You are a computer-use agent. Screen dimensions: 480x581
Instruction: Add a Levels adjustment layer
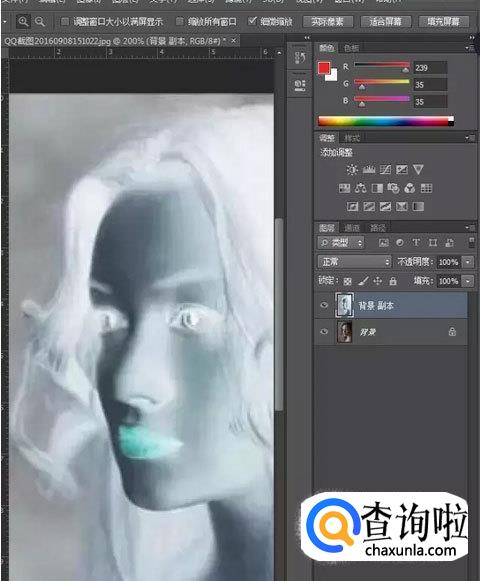(368, 170)
